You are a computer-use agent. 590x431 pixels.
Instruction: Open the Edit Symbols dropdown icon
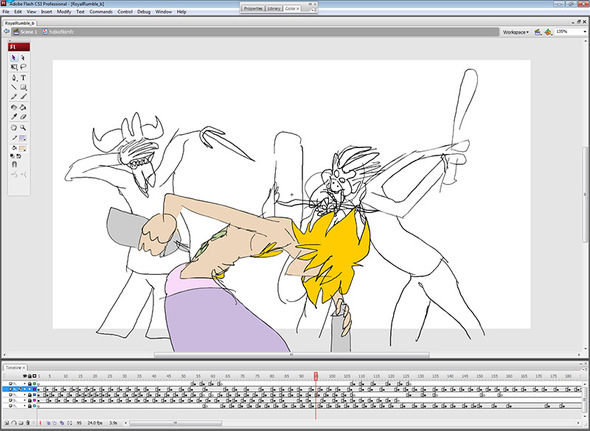tap(549, 32)
